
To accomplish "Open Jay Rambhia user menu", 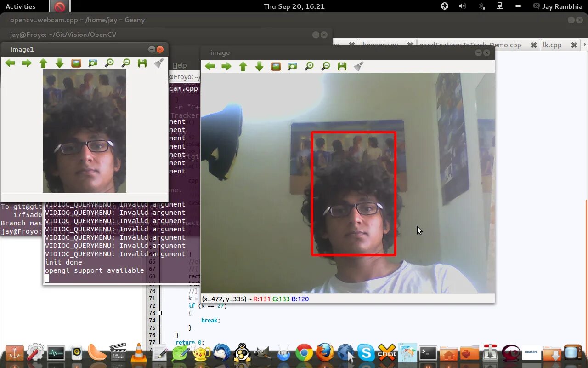I will 557,6.
